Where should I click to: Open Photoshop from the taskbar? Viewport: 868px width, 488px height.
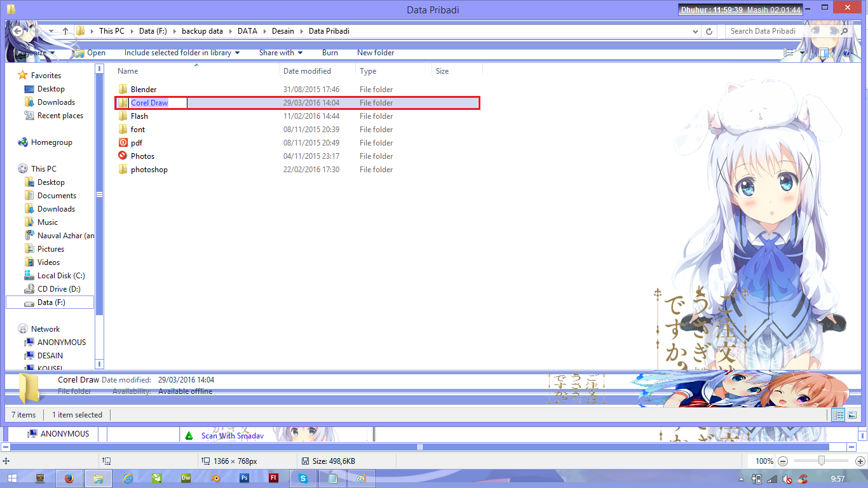pos(245,478)
